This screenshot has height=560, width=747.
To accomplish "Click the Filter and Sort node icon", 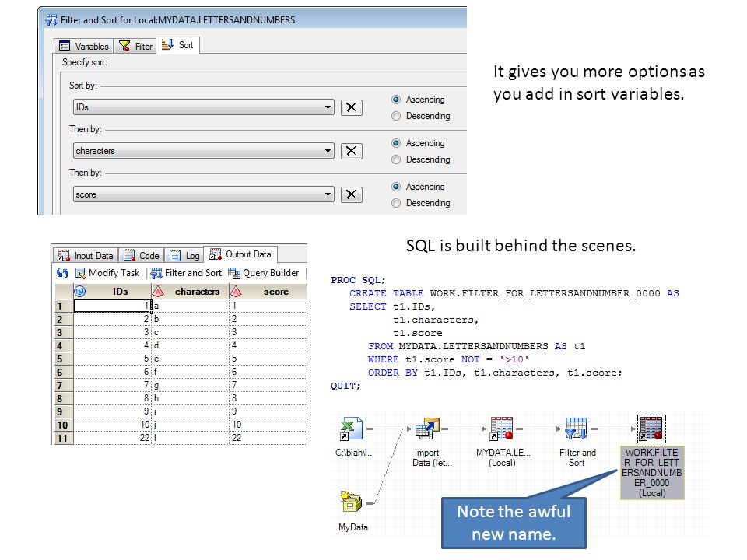I will [x=577, y=428].
